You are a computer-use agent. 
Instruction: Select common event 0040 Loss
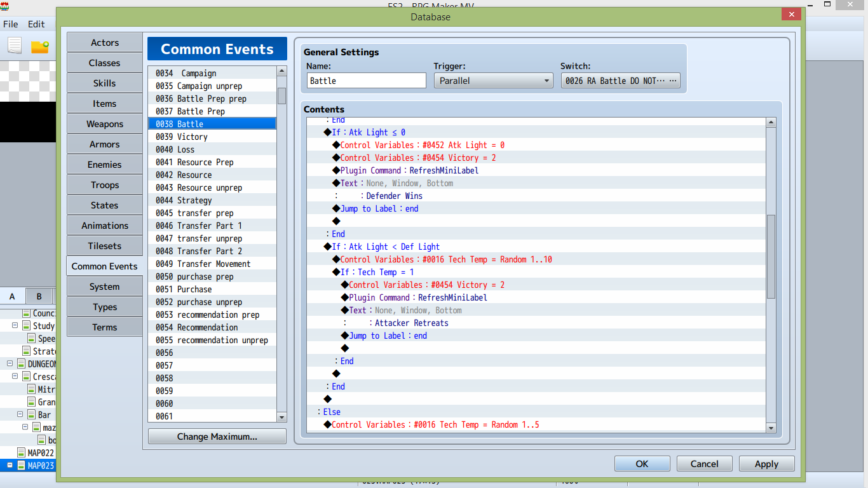[x=212, y=149]
